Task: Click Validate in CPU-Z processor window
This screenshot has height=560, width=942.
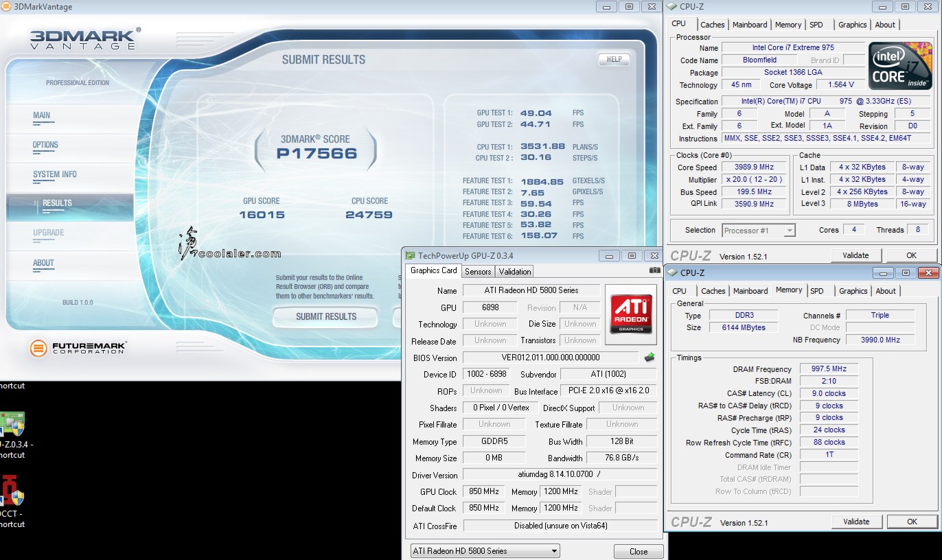Action: pyautogui.click(x=855, y=255)
